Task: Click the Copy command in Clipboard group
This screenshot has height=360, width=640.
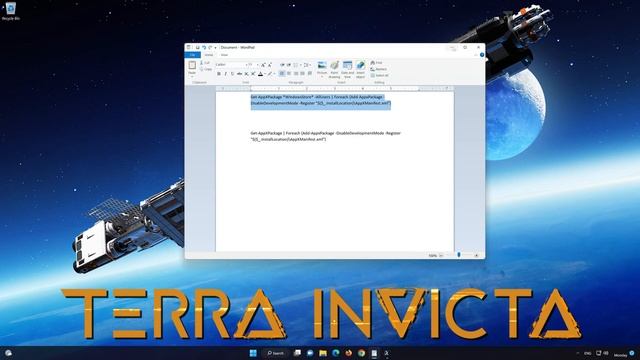Action: click(206, 69)
